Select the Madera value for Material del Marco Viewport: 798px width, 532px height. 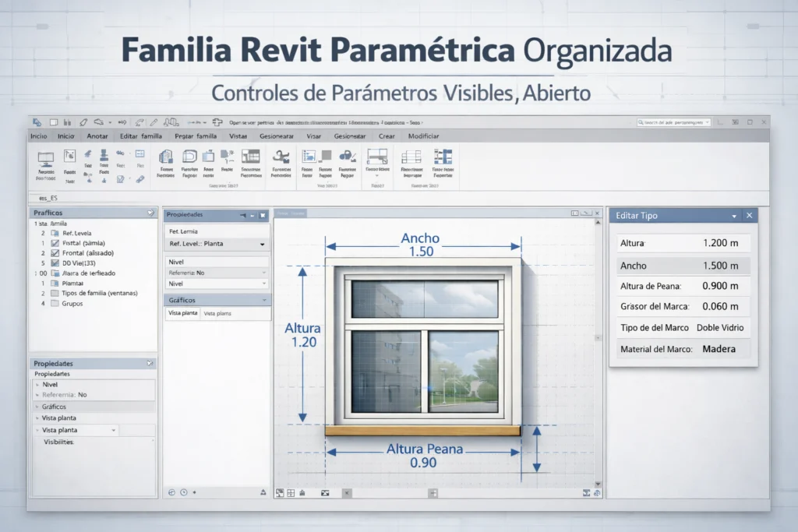pyautogui.click(x=720, y=348)
